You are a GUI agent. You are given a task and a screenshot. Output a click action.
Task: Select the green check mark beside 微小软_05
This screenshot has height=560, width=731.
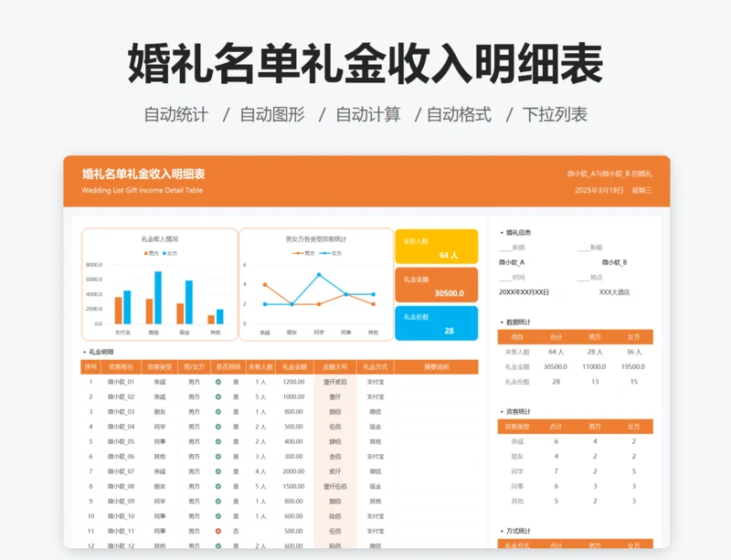pyautogui.click(x=218, y=441)
